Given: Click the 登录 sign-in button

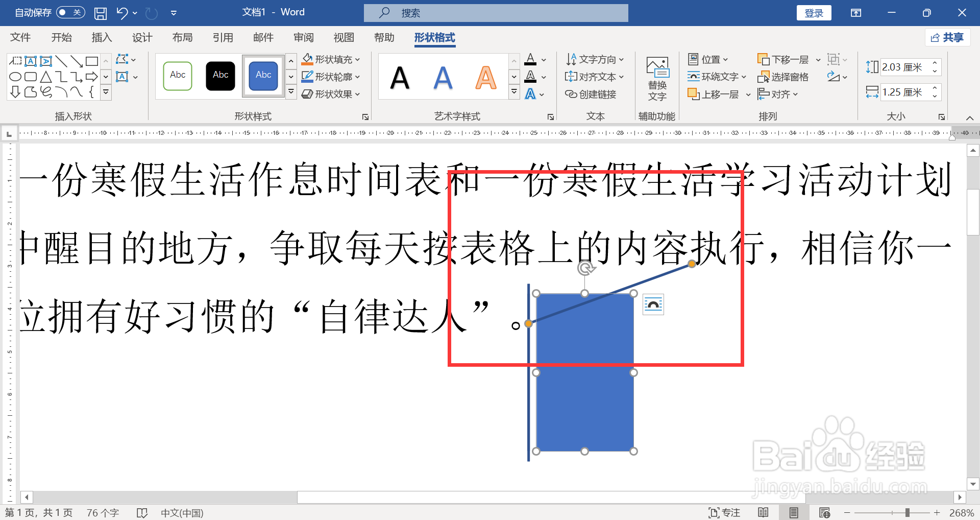Looking at the screenshot, I should 814,13.
